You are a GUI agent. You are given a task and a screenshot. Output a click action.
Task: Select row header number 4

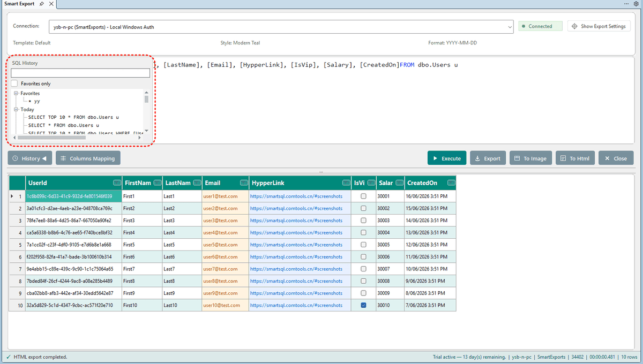[x=17, y=233]
